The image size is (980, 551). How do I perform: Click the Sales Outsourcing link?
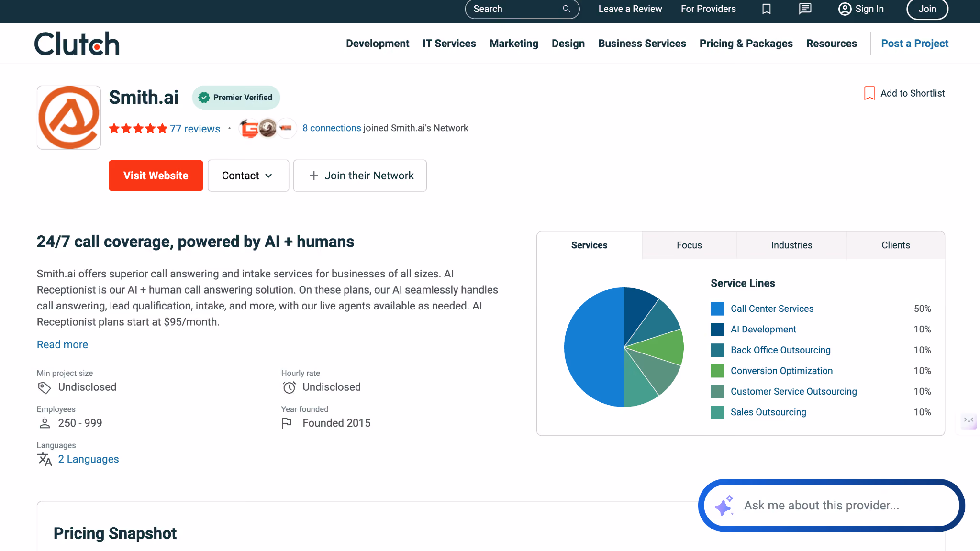[768, 412]
